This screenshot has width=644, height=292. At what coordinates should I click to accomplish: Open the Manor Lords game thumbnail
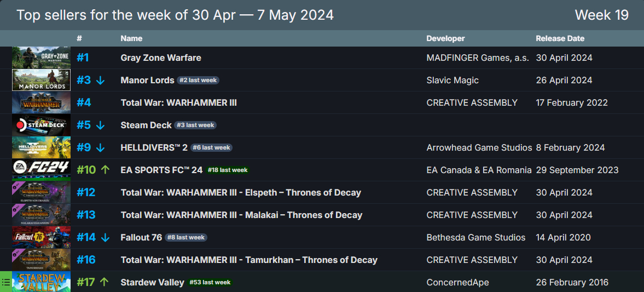tap(41, 80)
